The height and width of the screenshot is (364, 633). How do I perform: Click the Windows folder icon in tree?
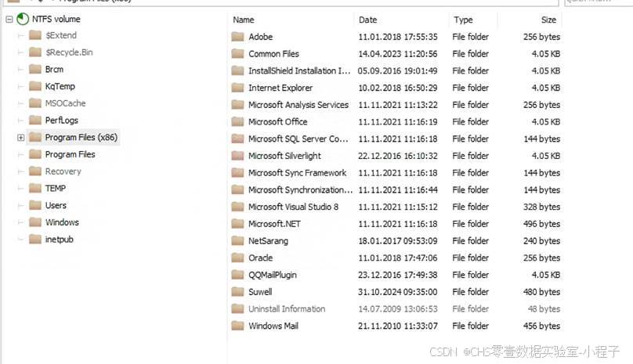point(35,222)
